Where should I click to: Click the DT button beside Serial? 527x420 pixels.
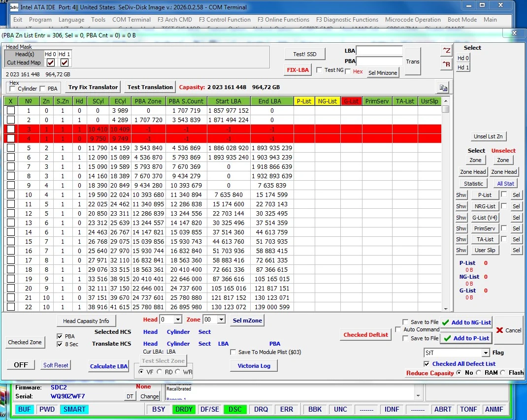tap(130, 396)
